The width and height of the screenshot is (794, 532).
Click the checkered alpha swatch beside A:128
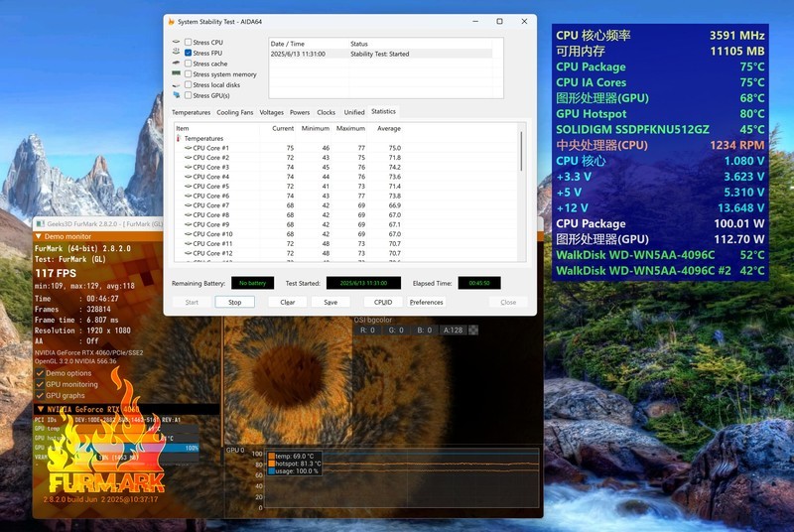pyautogui.click(x=471, y=331)
